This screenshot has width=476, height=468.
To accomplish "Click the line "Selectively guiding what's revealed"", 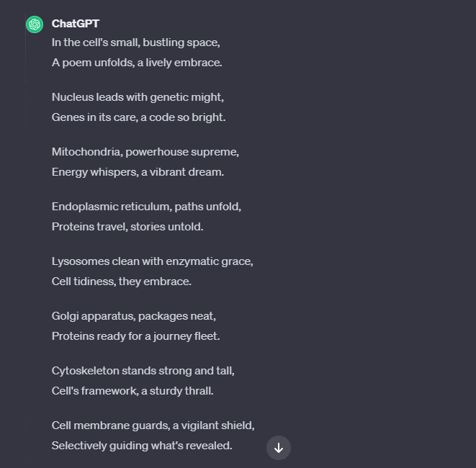I will (x=142, y=446).
